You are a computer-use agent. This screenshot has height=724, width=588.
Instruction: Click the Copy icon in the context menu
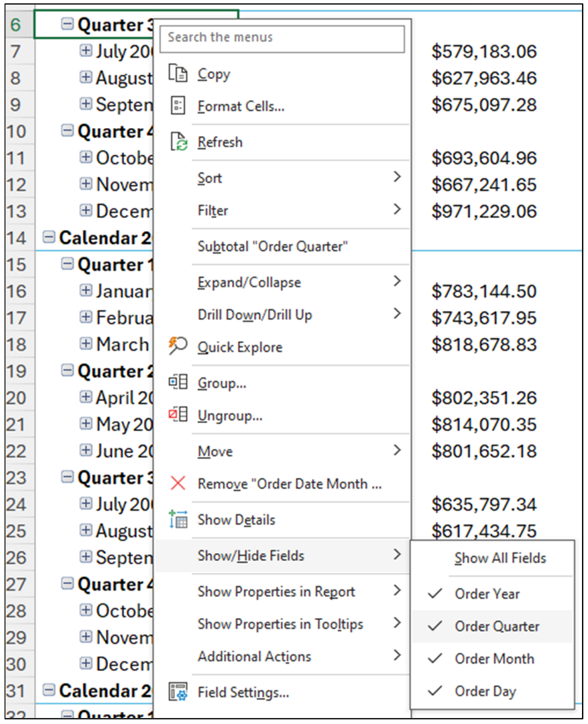pos(176,74)
